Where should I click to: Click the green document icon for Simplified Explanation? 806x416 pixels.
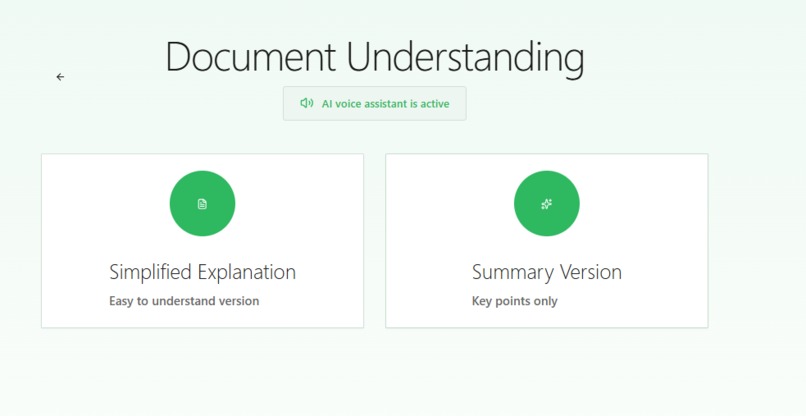click(203, 204)
